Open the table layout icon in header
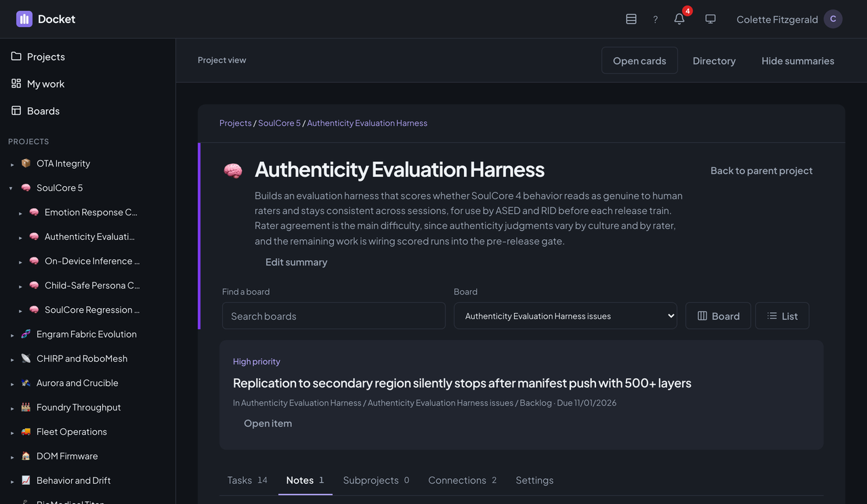The height and width of the screenshot is (504, 867). point(631,19)
